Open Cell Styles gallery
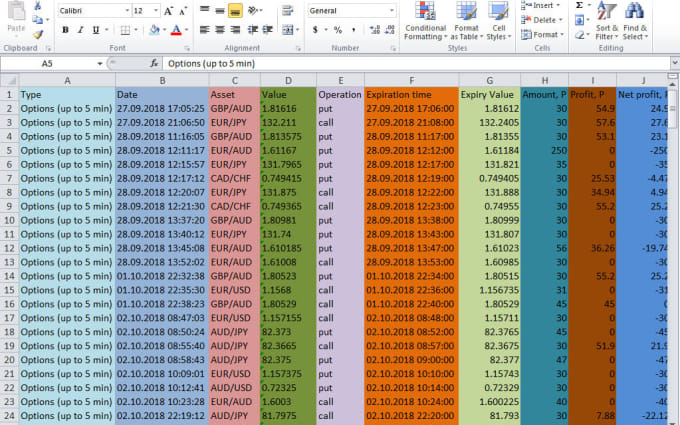 499,21
